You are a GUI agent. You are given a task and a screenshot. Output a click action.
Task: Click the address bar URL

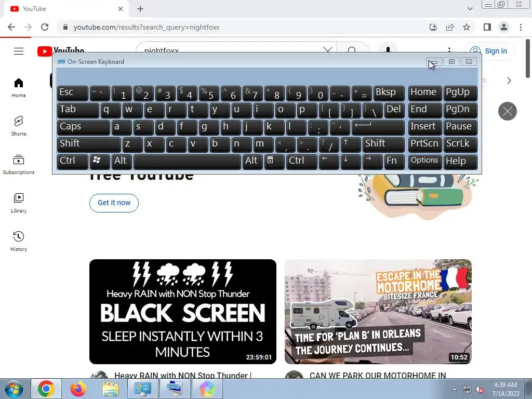[x=147, y=27]
